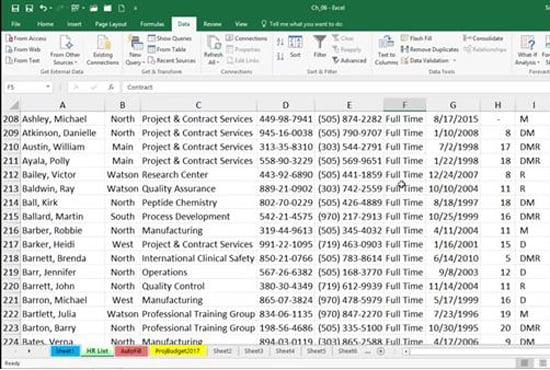Switch to the Sheet4 tab
The image size is (550, 370).
point(284,351)
